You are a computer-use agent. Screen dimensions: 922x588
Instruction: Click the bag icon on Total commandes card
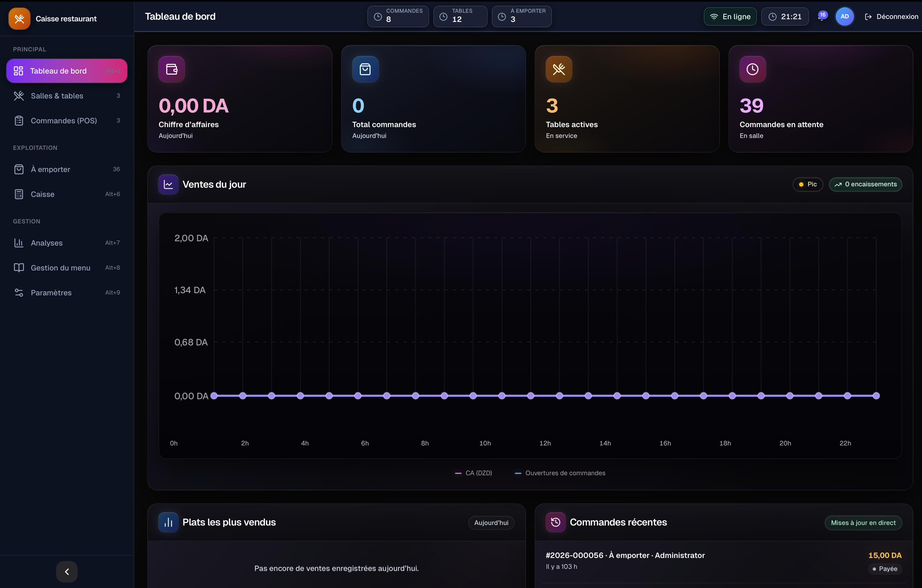point(365,69)
